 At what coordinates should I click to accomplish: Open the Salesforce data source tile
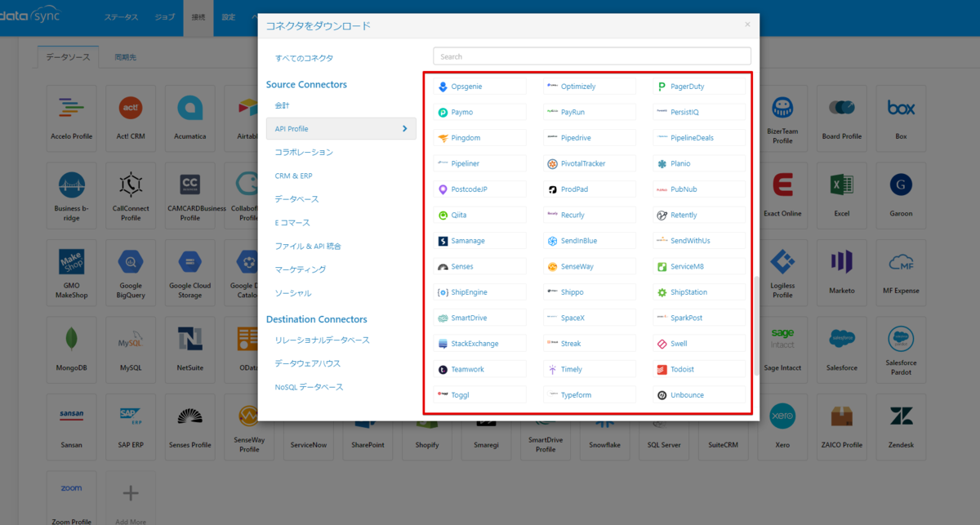pyautogui.click(x=842, y=349)
